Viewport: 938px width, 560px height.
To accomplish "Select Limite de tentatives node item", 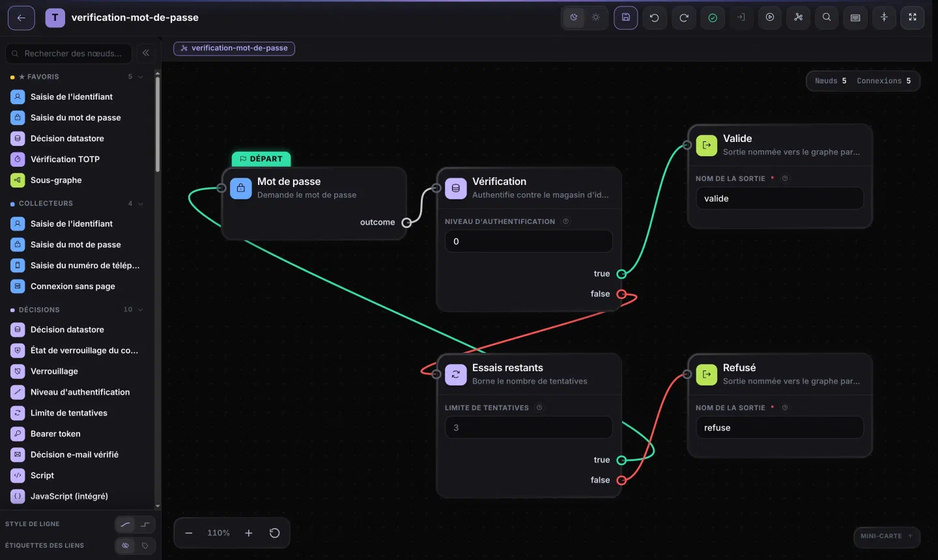I will pos(77,413).
